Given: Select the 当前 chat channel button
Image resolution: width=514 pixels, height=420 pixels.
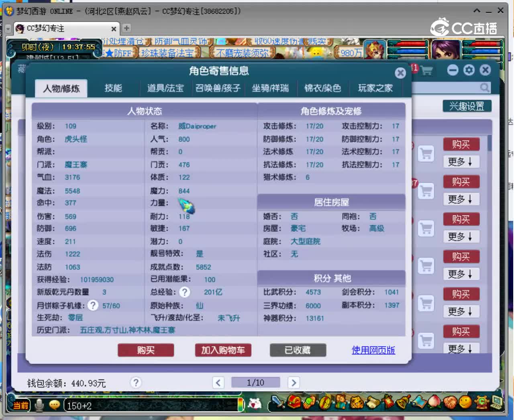Looking at the screenshot, I should point(21,406).
